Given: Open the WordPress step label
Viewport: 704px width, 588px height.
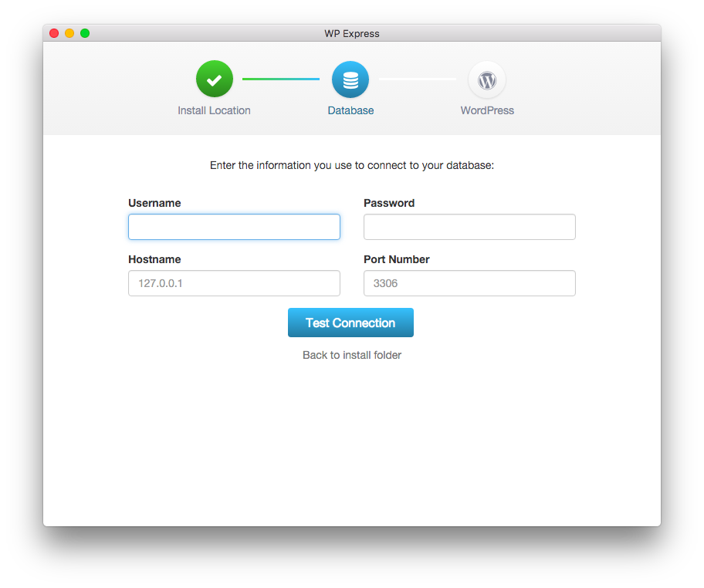Looking at the screenshot, I should (487, 110).
